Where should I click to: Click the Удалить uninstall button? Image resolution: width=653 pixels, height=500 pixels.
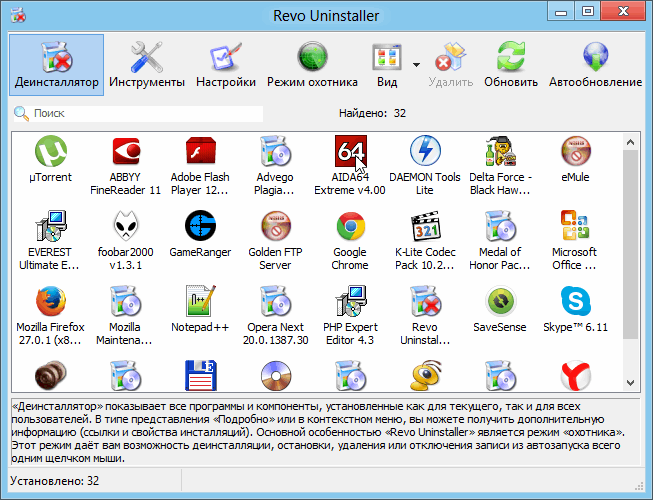tap(450, 65)
